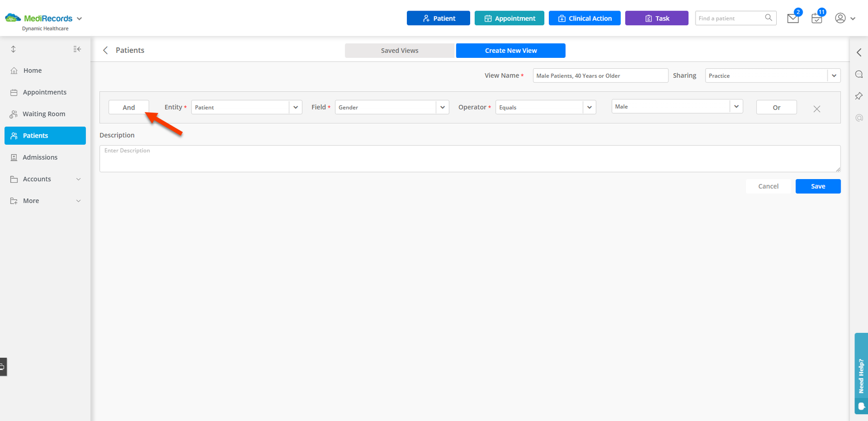The width and height of the screenshot is (868, 421).
Task: Open the Operator Equals dropdown
Action: tap(545, 107)
